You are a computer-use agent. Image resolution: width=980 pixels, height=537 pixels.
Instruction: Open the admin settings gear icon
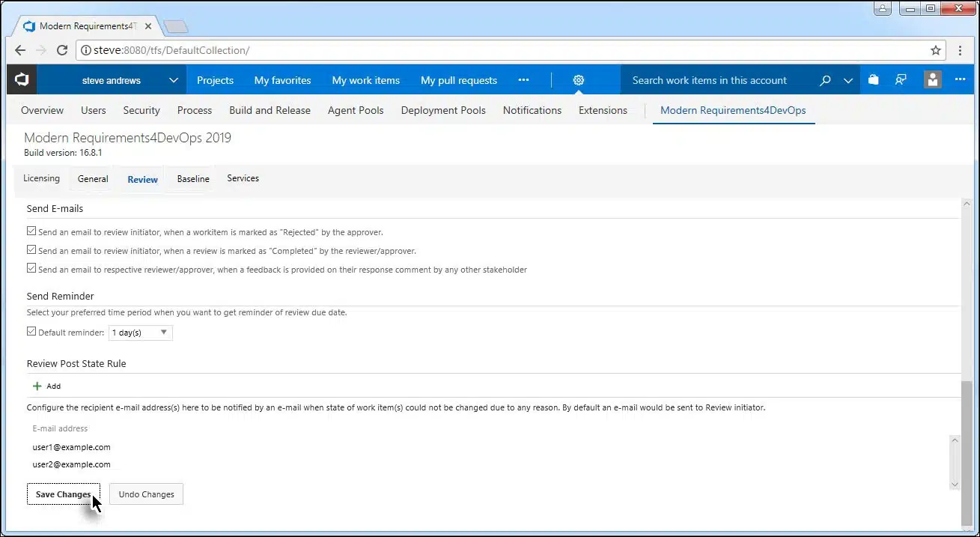coord(578,80)
